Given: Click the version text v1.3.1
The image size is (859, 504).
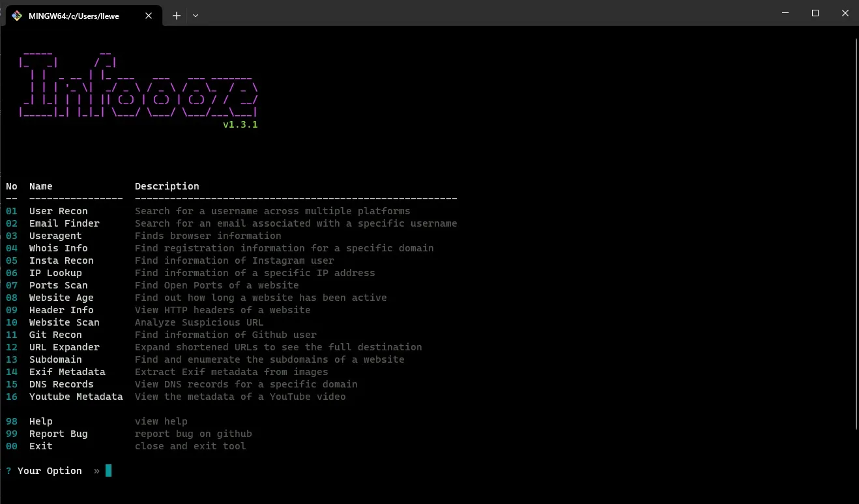Looking at the screenshot, I should [240, 124].
